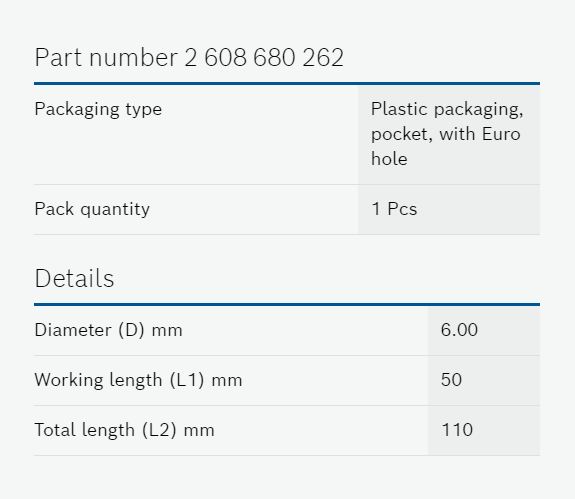
Task: Select the Working length (L1) mm label
Action: 138,380
